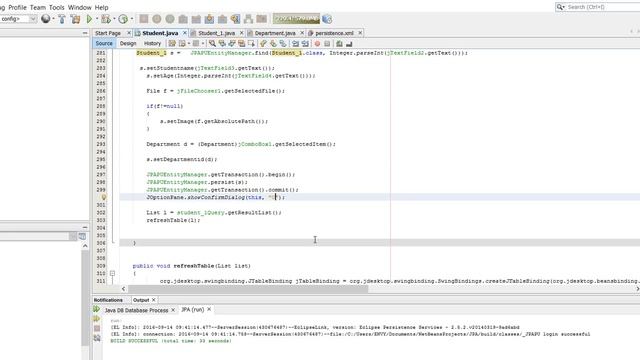Open Java DB Database Process output tab
The image size is (640, 360).
coord(136,310)
